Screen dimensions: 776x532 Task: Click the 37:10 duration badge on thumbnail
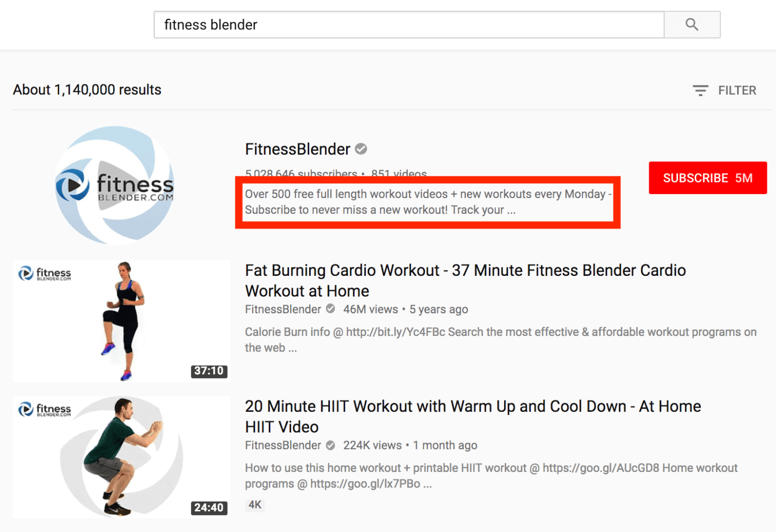[x=209, y=371]
